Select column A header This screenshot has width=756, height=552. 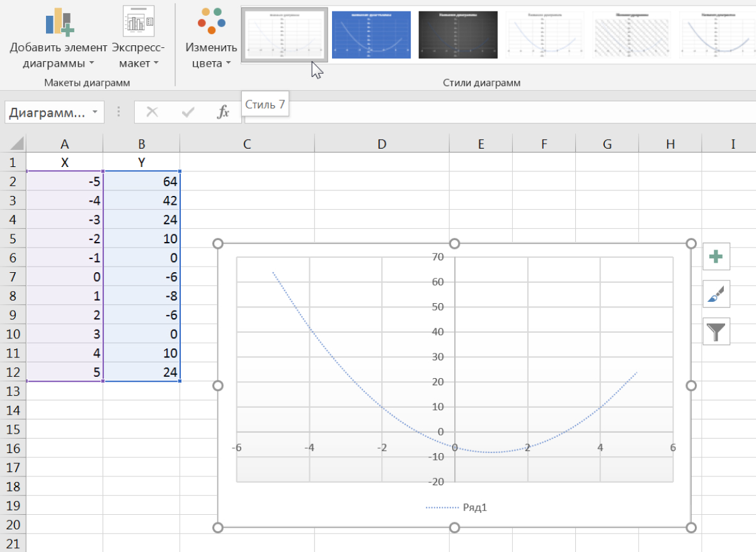click(64, 144)
